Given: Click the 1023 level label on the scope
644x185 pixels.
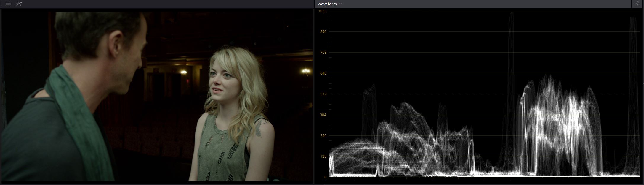Looking at the screenshot, I should pyautogui.click(x=322, y=11).
